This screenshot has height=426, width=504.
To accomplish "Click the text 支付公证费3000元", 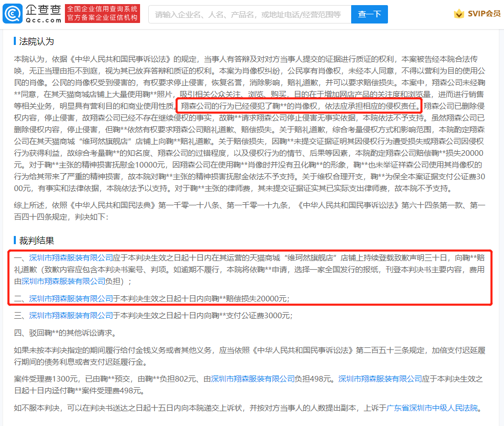I will [x=259, y=316].
